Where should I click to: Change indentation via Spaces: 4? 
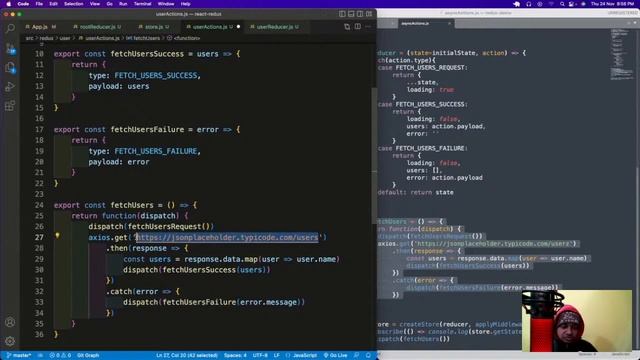235,355
